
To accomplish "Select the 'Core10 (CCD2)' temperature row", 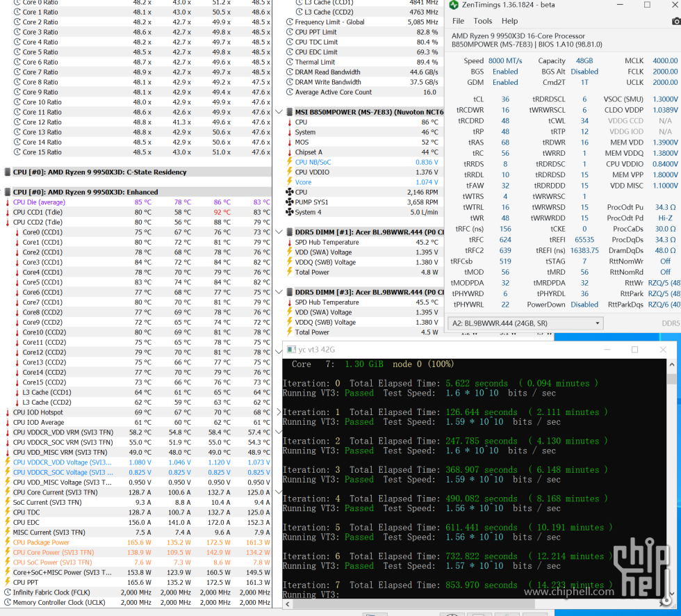I will tap(138, 332).
